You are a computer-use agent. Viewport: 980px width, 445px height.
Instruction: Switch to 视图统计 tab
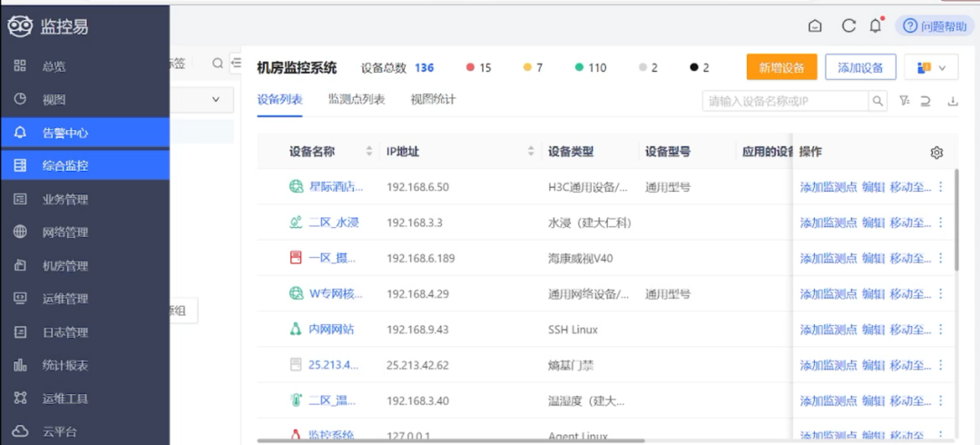(433, 100)
